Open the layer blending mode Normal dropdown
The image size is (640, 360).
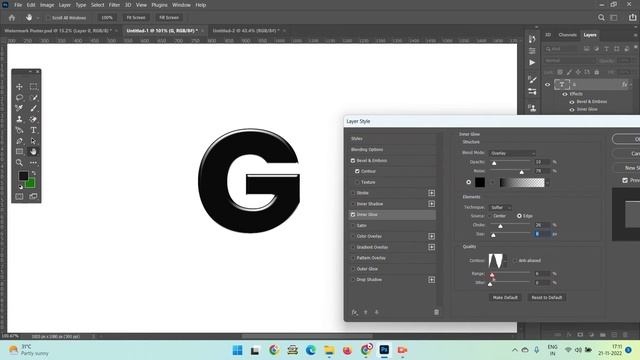pyautogui.click(x=570, y=60)
